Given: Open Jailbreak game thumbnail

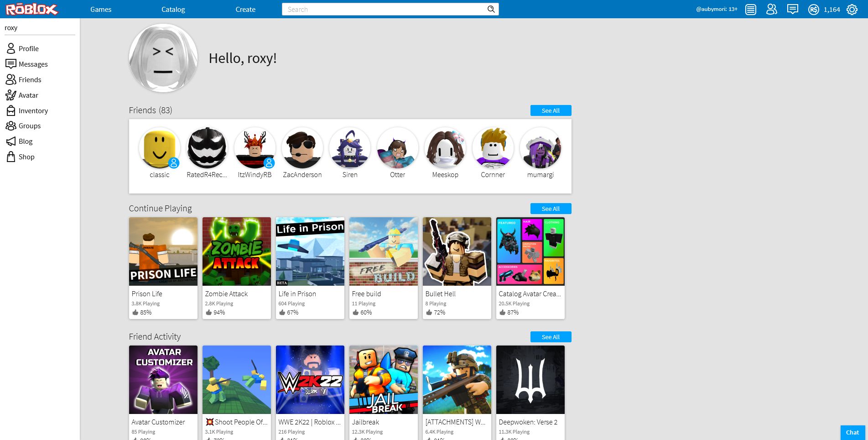Looking at the screenshot, I should pyautogui.click(x=384, y=380).
